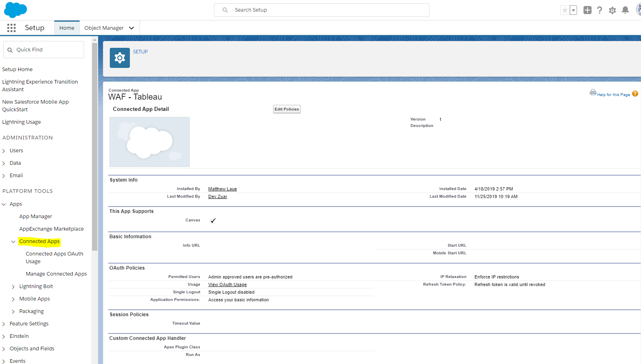Expand the Lightning Bolt chevron
641x364 pixels.
pyautogui.click(x=13, y=287)
